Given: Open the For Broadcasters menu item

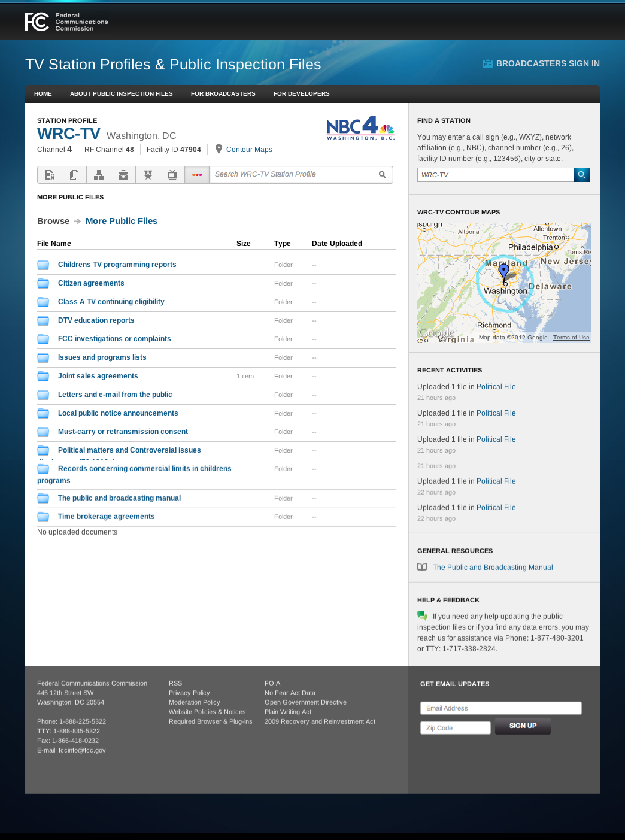Looking at the screenshot, I should [223, 94].
